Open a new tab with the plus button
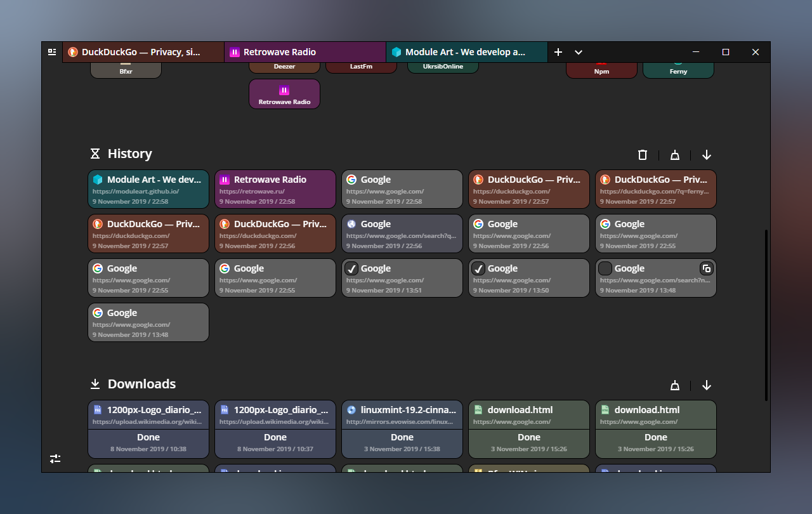The height and width of the screenshot is (514, 812). [558, 52]
